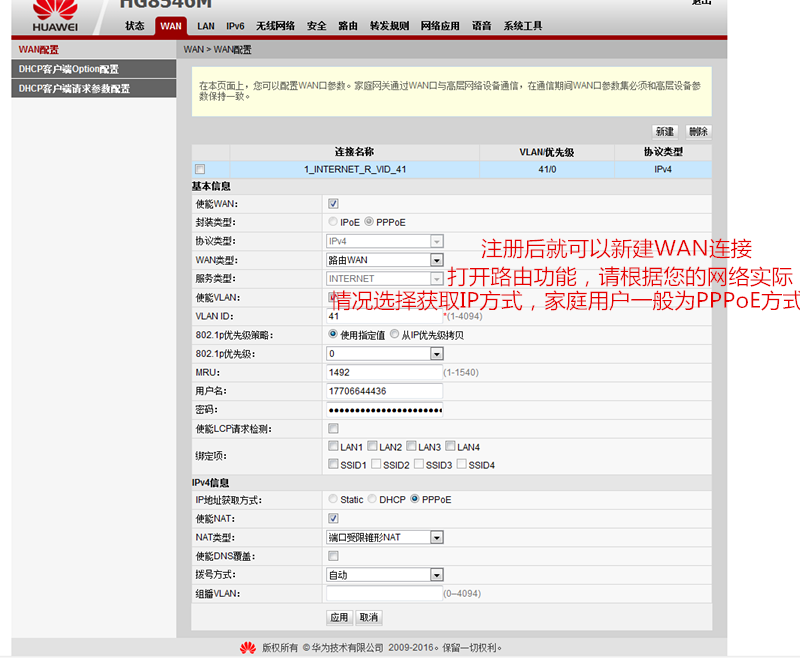Screen dimensions: 800x658
Task: Open the IPv6 tab
Action: 235,26
